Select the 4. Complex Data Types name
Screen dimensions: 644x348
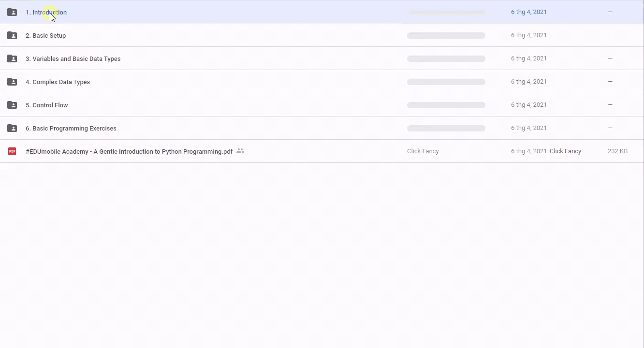pos(58,82)
